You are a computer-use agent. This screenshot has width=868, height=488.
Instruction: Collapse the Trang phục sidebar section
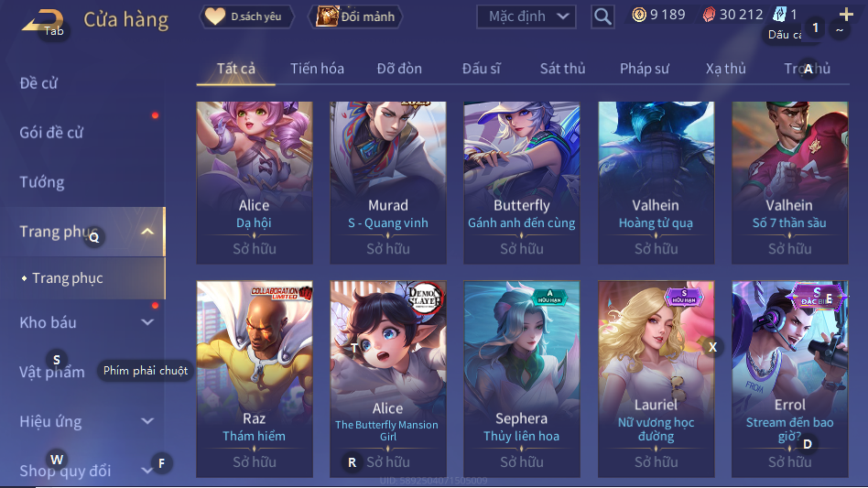[x=147, y=232]
